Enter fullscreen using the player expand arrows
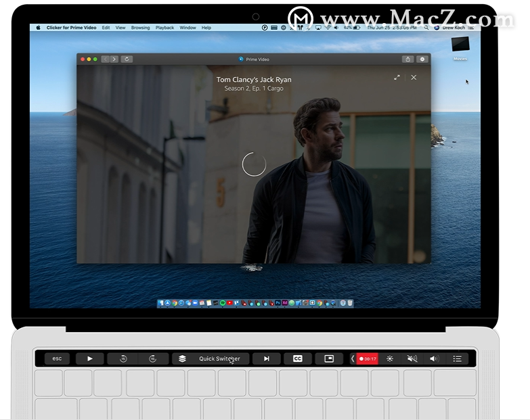This screenshot has width=530, height=420. [397, 77]
